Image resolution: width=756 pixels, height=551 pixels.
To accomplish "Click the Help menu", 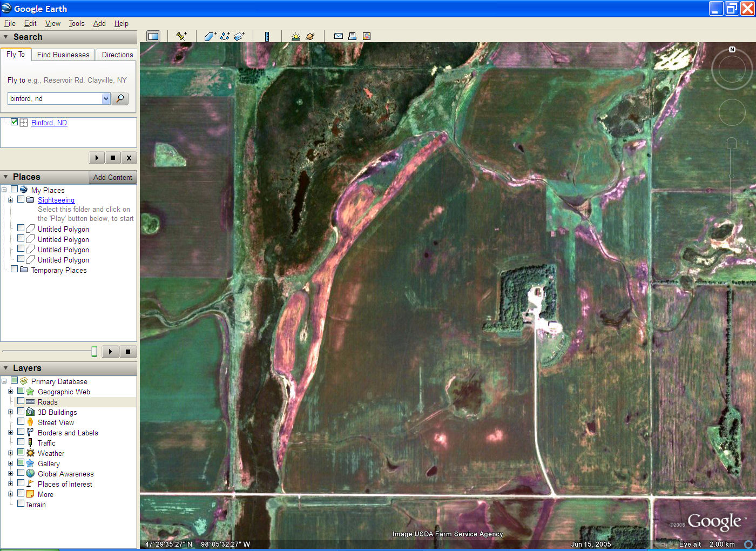I will (x=122, y=23).
